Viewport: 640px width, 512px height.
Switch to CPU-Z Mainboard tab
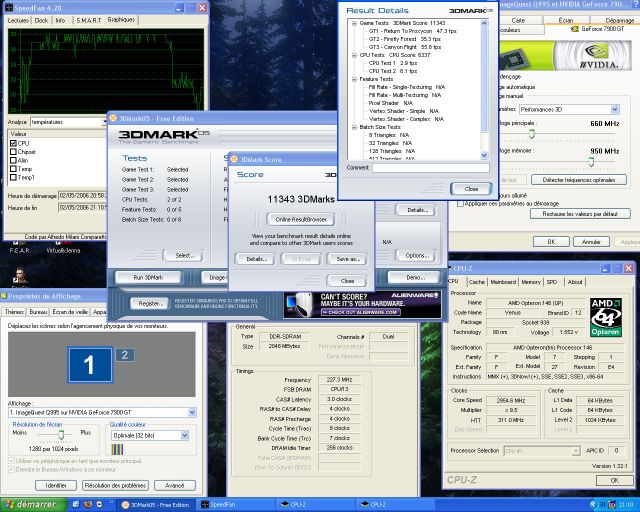click(x=503, y=282)
